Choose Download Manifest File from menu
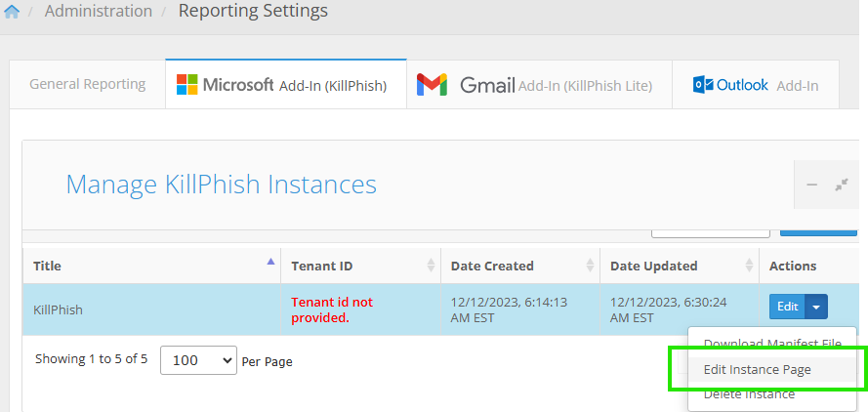The width and height of the screenshot is (868, 412). (772, 344)
